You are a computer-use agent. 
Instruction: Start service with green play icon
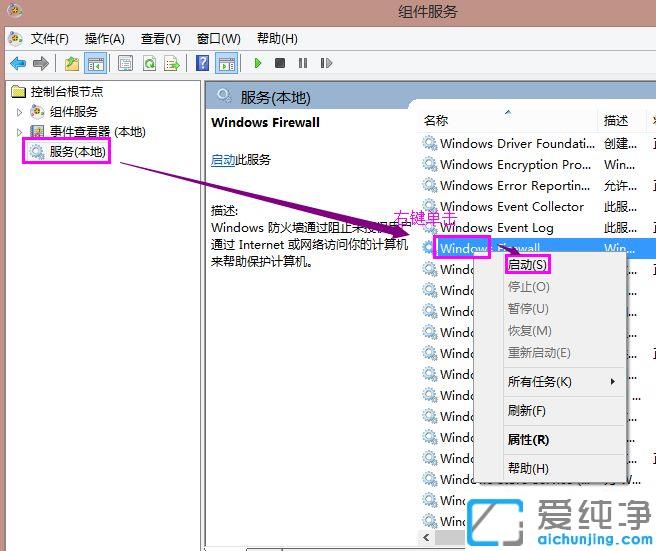click(x=258, y=63)
